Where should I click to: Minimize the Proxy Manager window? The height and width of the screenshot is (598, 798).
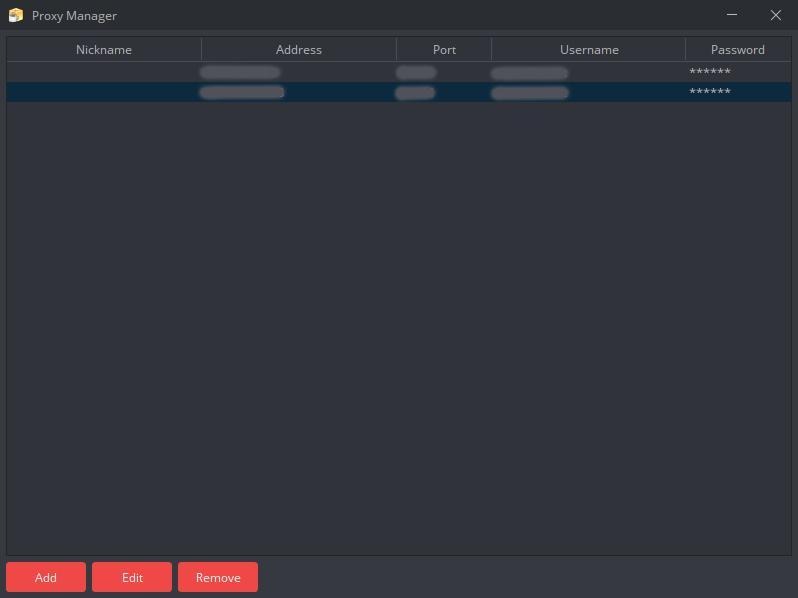(733, 15)
